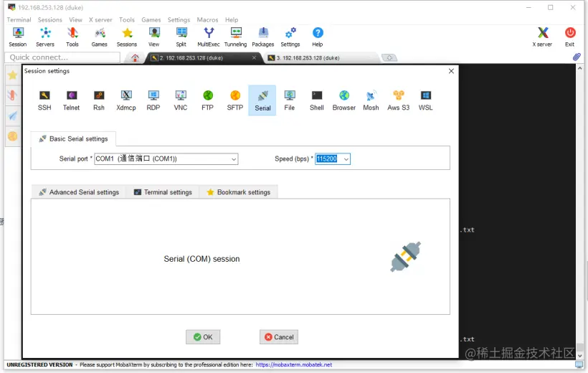Click terminal scrollbar up arrow
Image resolution: width=588 pixels, height=373 pixels.
579,68
